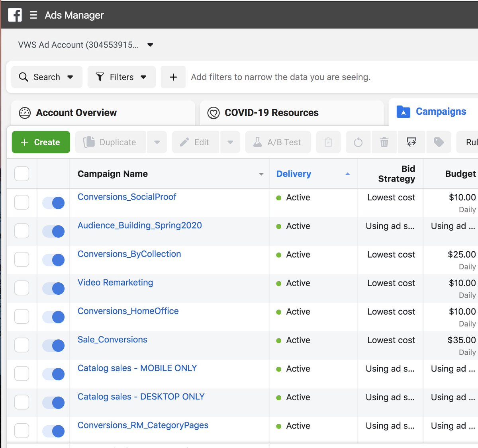This screenshot has width=478, height=448.
Task: Turn off Sale_Conversions campaign toggle
Action: click(53, 346)
